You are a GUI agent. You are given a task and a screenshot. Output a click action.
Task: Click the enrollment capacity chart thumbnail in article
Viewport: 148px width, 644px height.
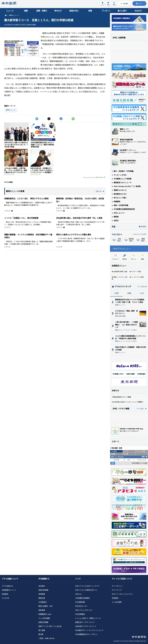pyautogui.click(x=22, y=48)
